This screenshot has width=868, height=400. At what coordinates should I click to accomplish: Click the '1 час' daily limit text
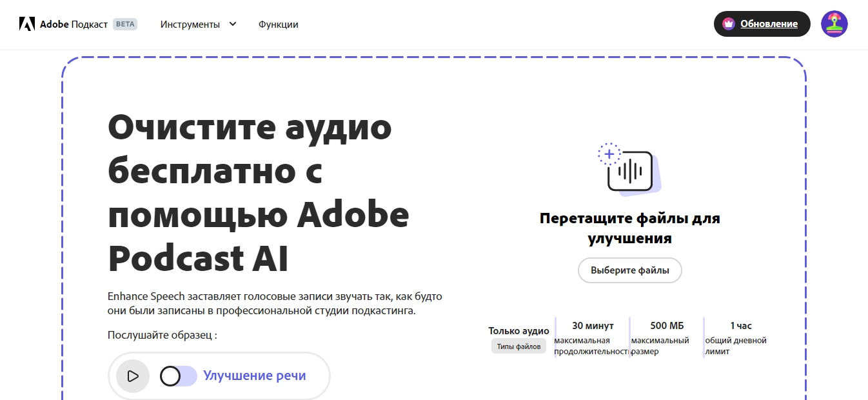pyautogui.click(x=741, y=326)
